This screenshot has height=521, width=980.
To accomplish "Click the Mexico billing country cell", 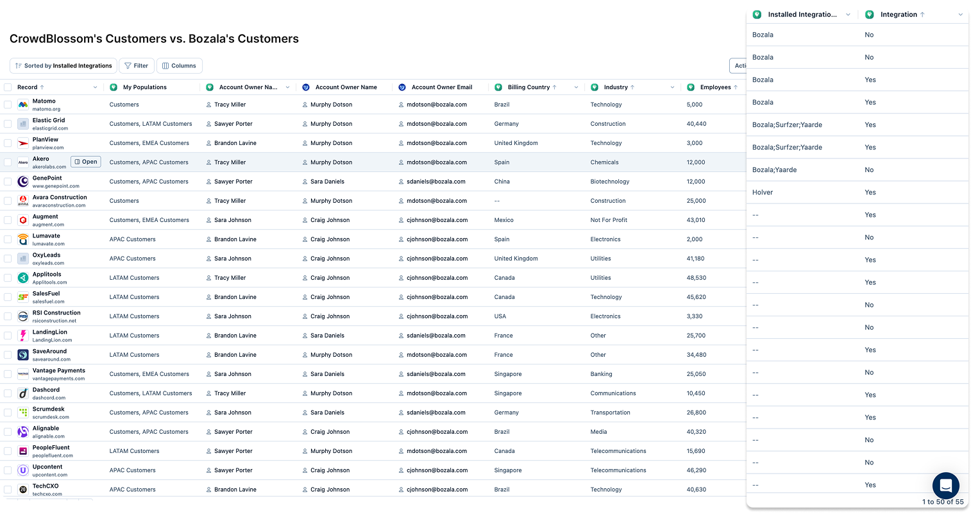I will (504, 220).
